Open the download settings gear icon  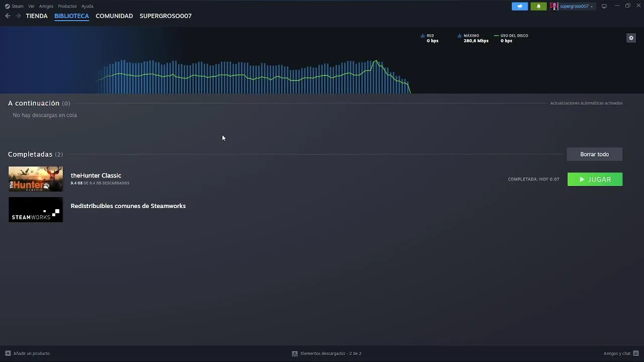click(631, 38)
